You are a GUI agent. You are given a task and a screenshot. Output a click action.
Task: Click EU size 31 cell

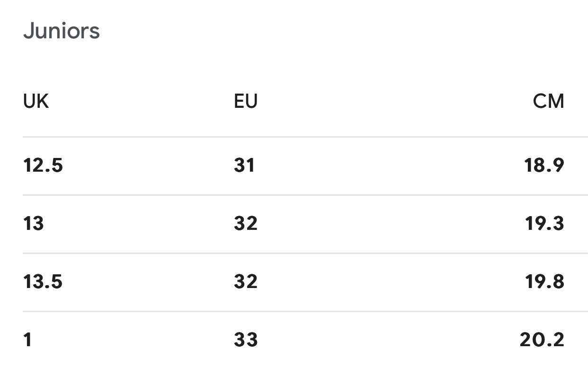point(244,166)
